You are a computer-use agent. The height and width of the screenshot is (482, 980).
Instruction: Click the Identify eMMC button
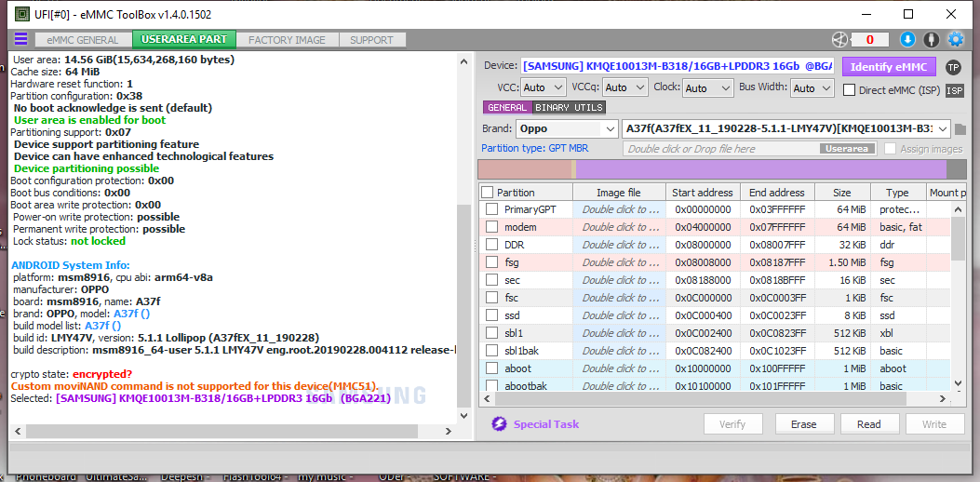[x=889, y=67]
